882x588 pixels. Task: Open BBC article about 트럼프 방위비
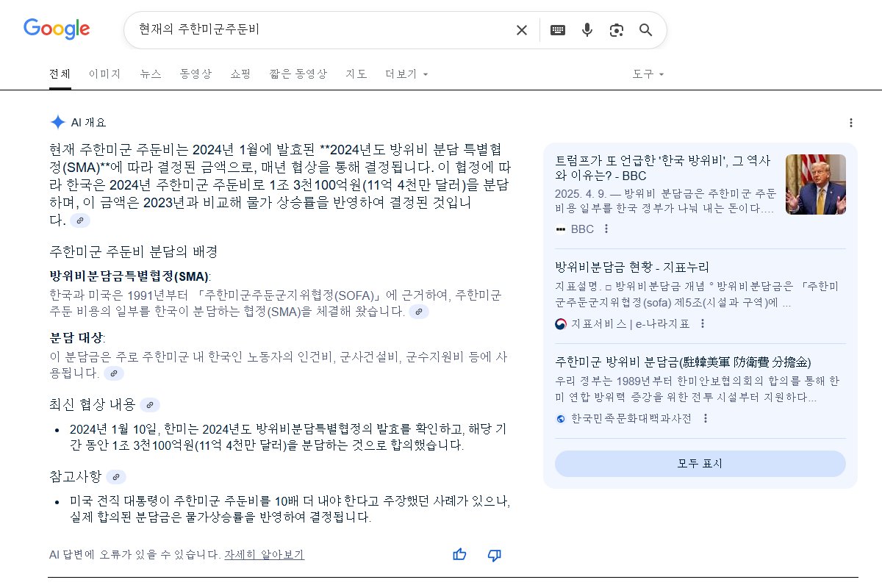pyautogui.click(x=663, y=168)
